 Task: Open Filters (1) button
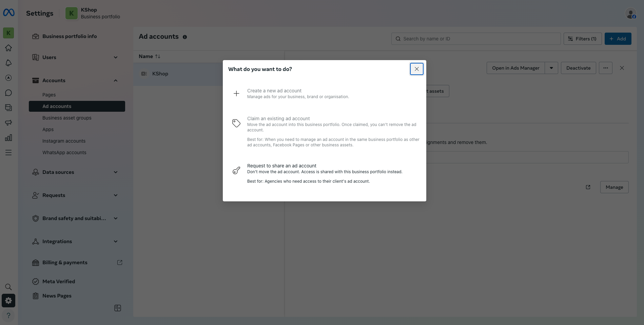tap(583, 39)
